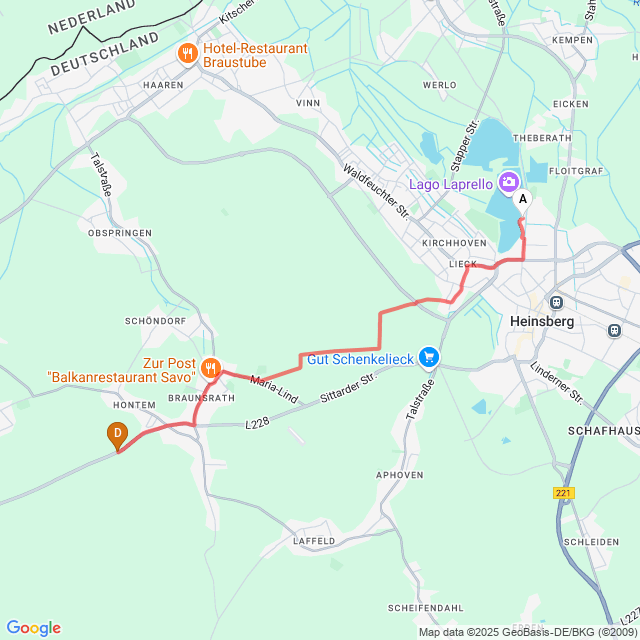
Task: Click the Braunsrath village label
Action: tap(202, 398)
